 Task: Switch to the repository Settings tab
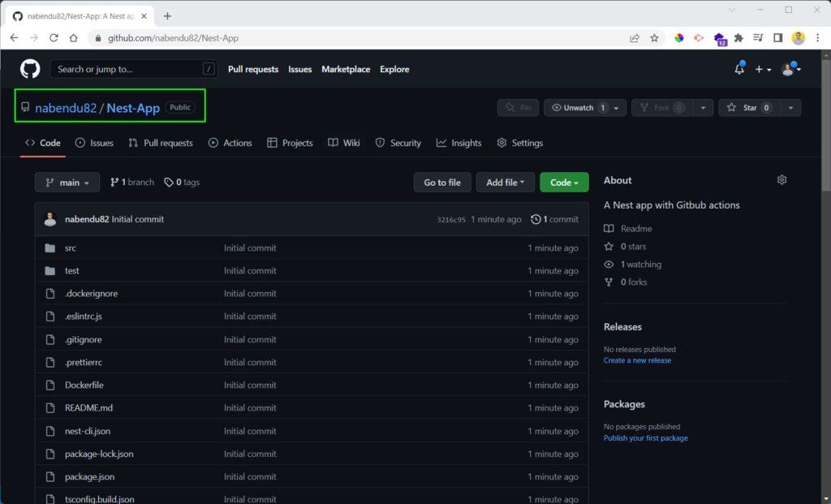(x=520, y=143)
